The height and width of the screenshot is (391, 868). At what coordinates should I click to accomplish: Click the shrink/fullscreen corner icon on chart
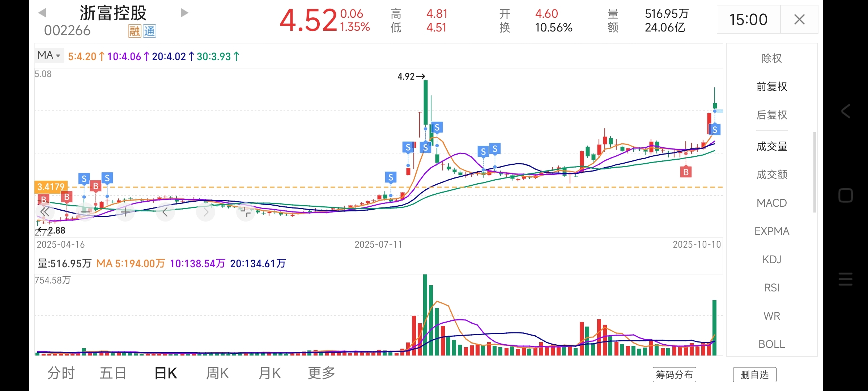246,212
